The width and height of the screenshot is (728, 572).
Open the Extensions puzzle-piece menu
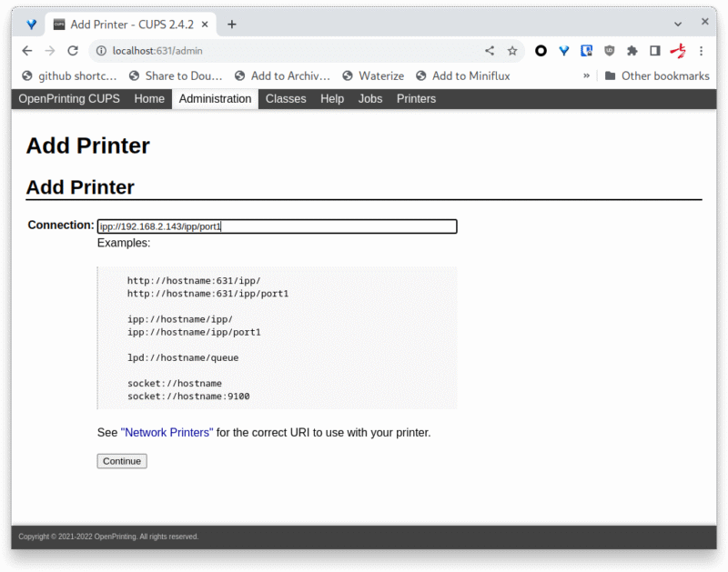coord(632,51)
